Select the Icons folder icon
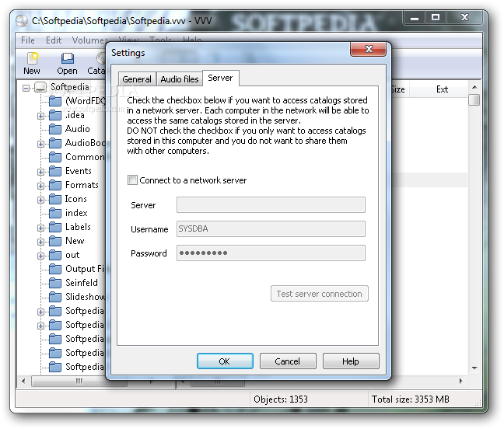 55,200
